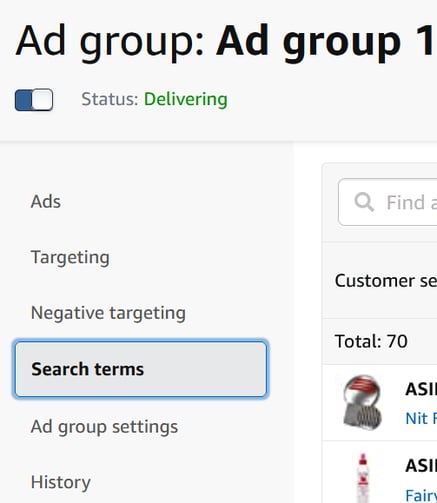437x503 pixels.
Task: Focus the Find search field
Action: (388, 202)
